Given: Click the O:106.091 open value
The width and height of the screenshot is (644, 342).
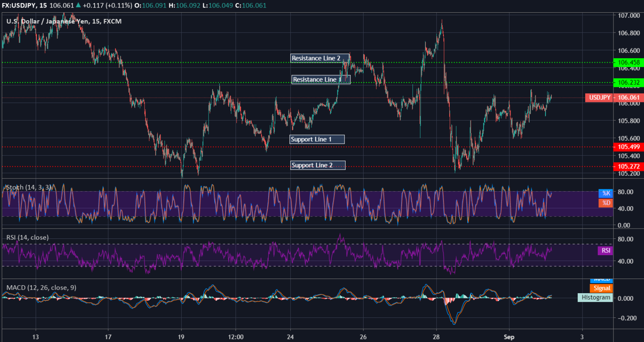Looking at the screenshot, I should [151, 6].
